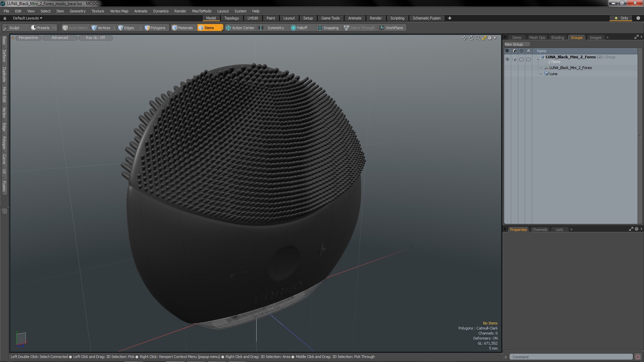The height and width of the screenshot is (362, 644).
Task: Switch to the Mesh Ops tab
Action: pos(537,38)
